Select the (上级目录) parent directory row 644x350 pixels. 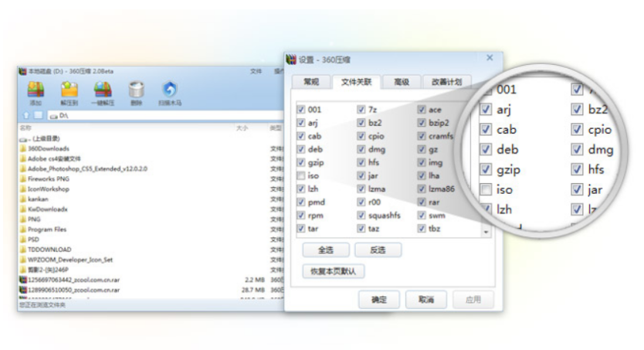(40, 138)
